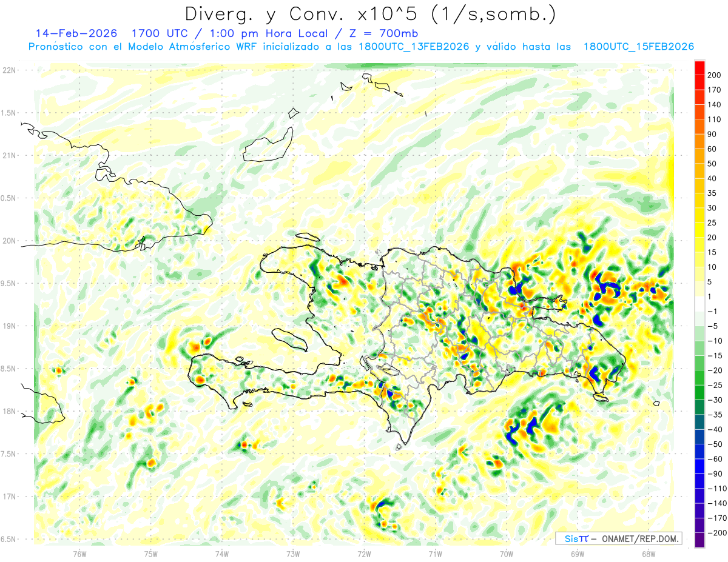Click the '21N' latitude label
728x562 pixels.
tap(9, 155)
